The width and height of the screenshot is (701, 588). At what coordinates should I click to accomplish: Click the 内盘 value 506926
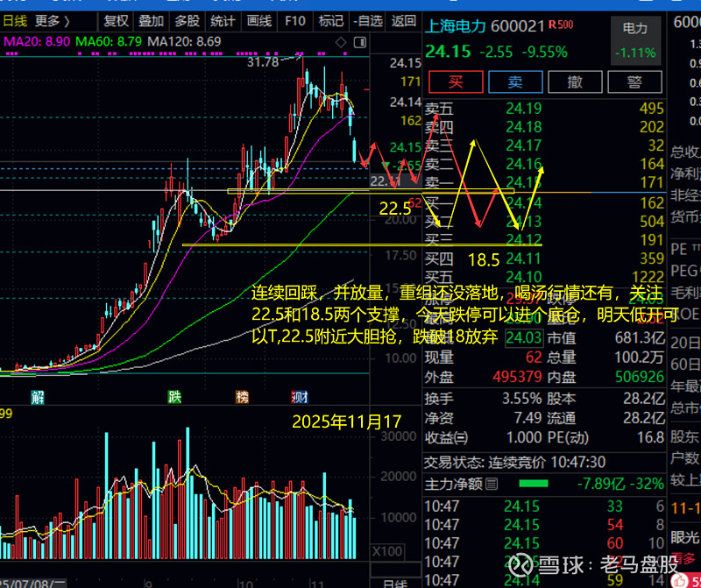click(640, 377)
